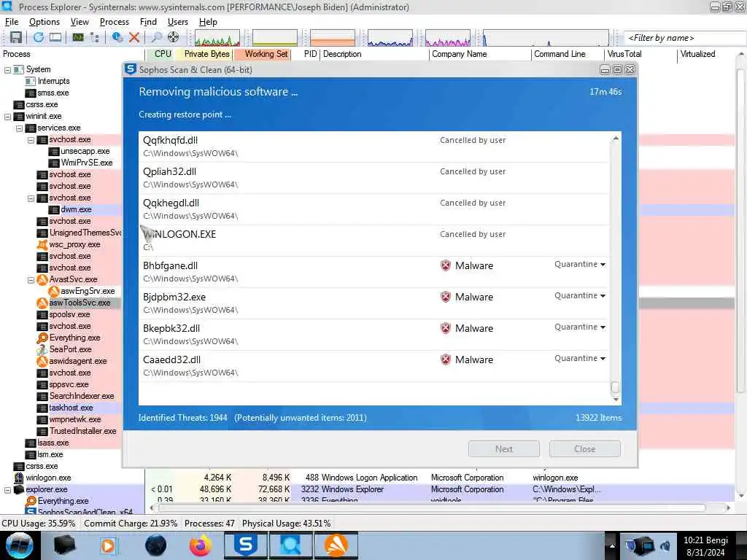Screen dimensions: 747x560
Task: Click the Refresh Now toolbar icon
Action: coord(39,38)
